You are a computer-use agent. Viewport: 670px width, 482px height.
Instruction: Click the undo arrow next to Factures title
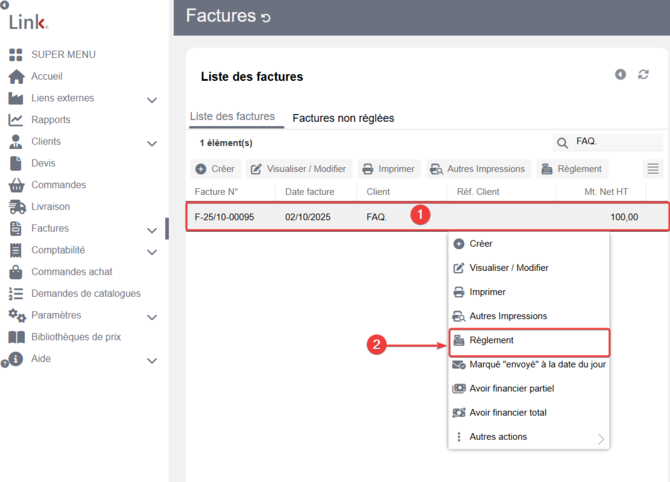(x=266, y=18)
